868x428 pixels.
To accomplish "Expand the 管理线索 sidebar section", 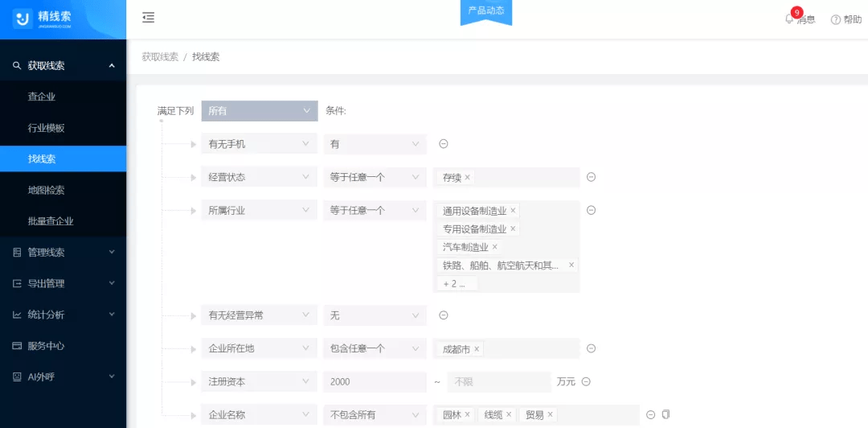I will [63, 252].
